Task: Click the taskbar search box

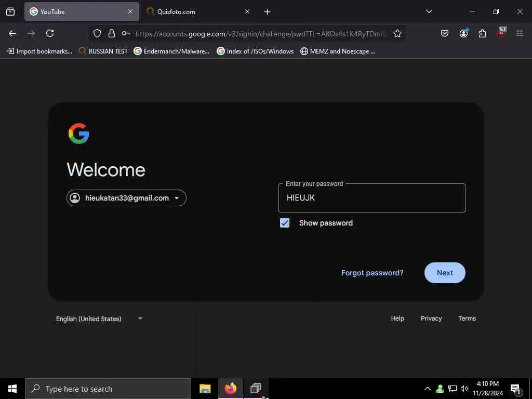Action: pos(108,389)
